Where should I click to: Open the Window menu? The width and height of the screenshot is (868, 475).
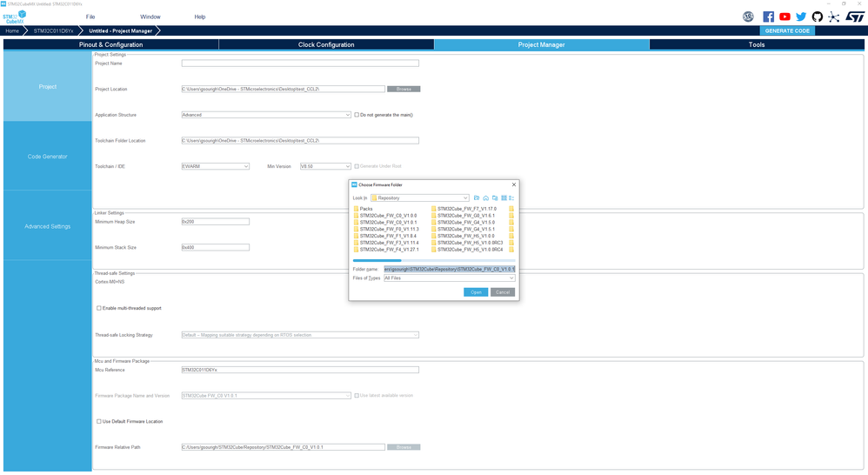click(150, 17)
